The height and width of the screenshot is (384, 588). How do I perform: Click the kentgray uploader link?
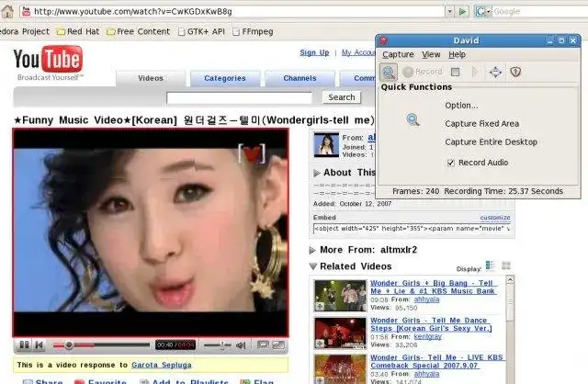tap(428, 337)
